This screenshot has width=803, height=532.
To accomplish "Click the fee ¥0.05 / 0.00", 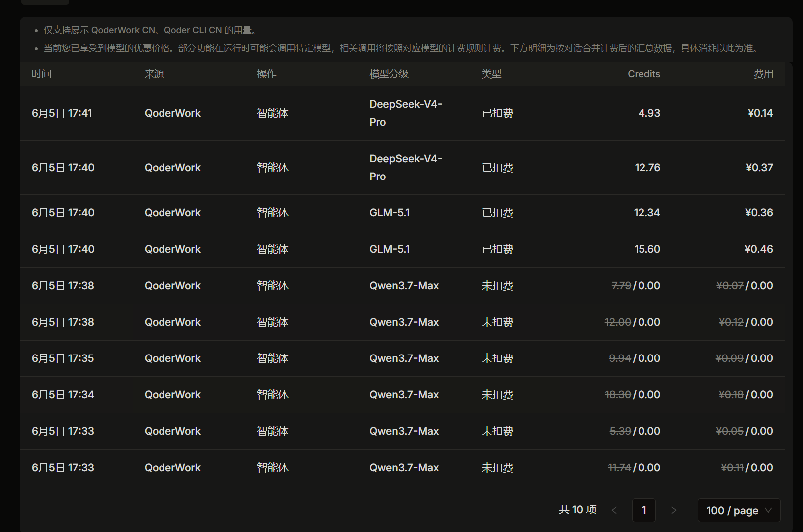I will coord(745,431).
